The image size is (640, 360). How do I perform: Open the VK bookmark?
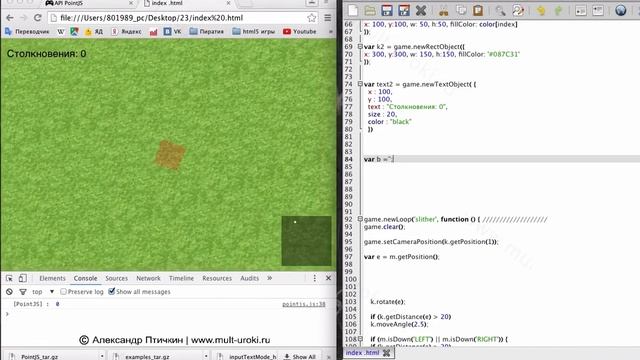click(x=173, y=31)
